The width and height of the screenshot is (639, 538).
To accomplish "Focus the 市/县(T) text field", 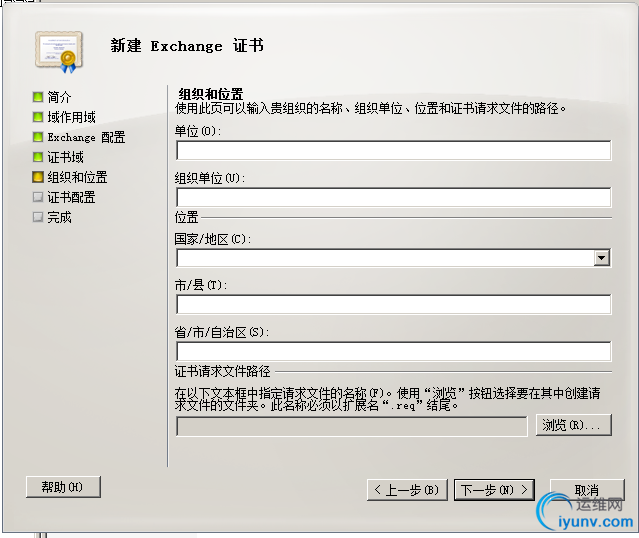I will click(394, 304).
